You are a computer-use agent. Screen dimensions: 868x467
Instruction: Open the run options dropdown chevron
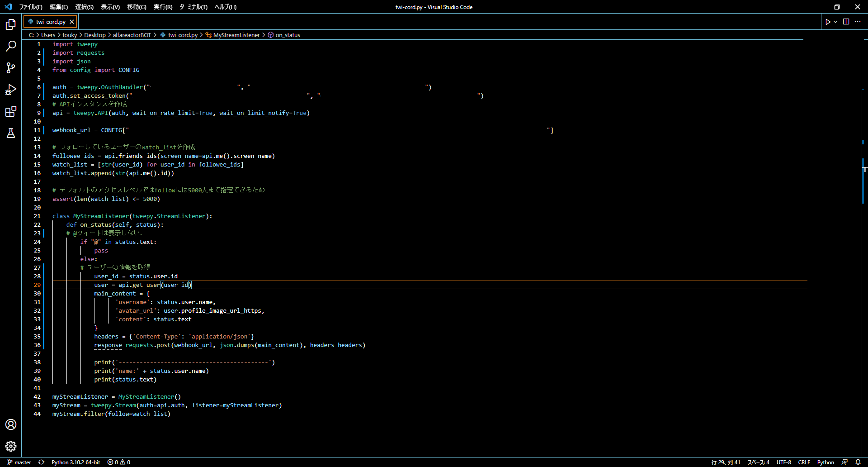pos(835,21)
